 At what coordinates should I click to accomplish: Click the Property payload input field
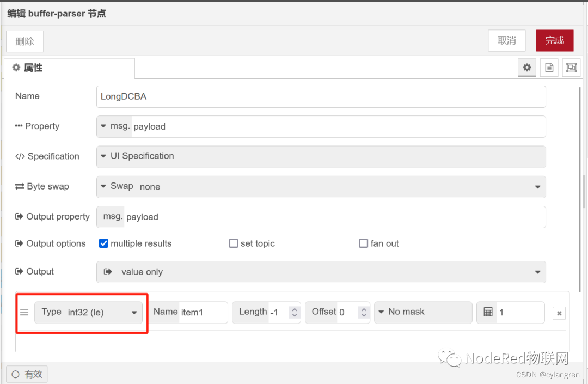[338, 127]
